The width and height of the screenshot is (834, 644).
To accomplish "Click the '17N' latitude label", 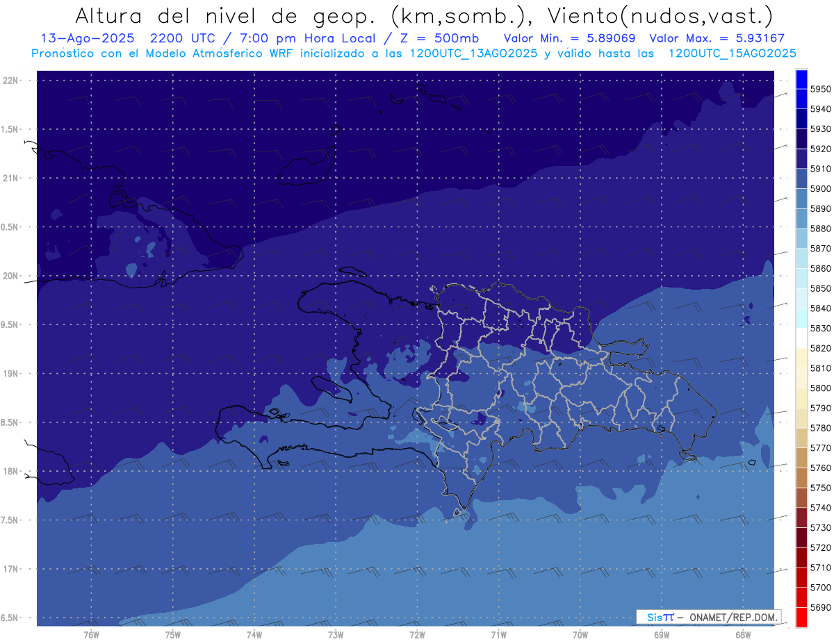I will pyautogui.click(x=10, y=569).
